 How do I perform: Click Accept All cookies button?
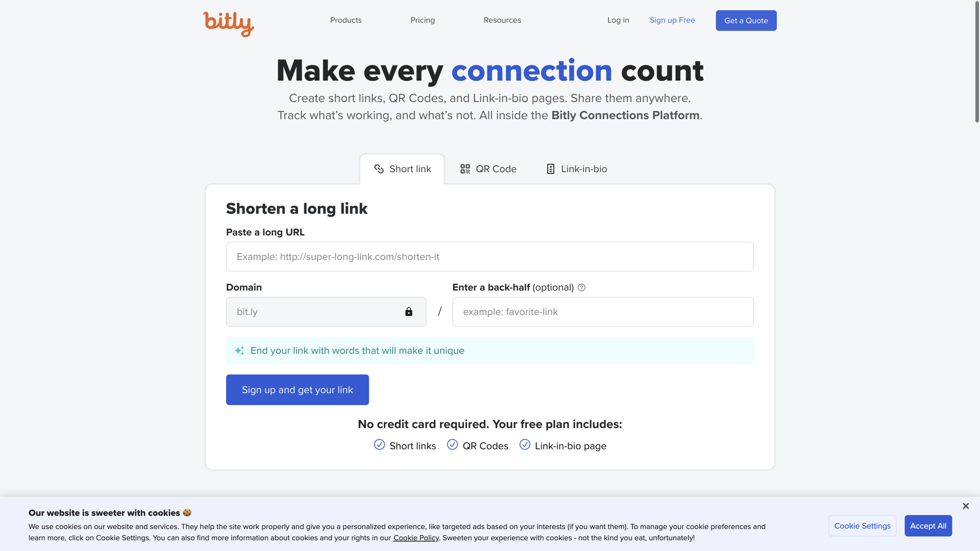(928, 525)
